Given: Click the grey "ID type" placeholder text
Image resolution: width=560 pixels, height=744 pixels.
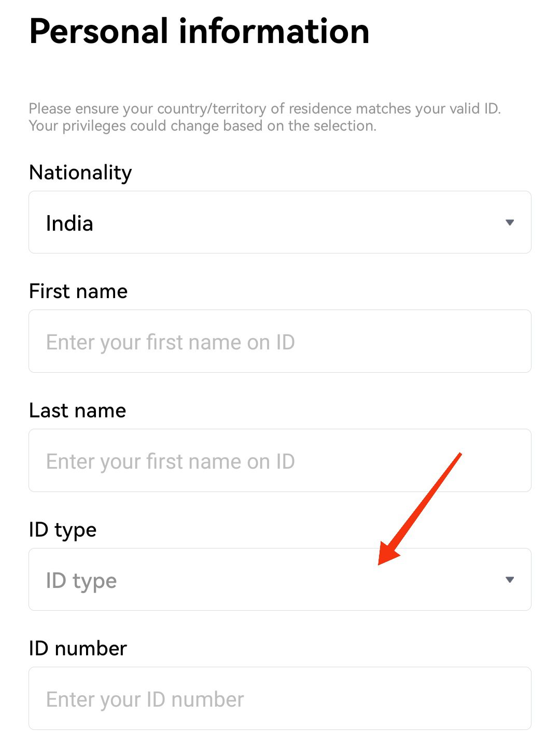Looking at the screenshot, I should [81, 581].
